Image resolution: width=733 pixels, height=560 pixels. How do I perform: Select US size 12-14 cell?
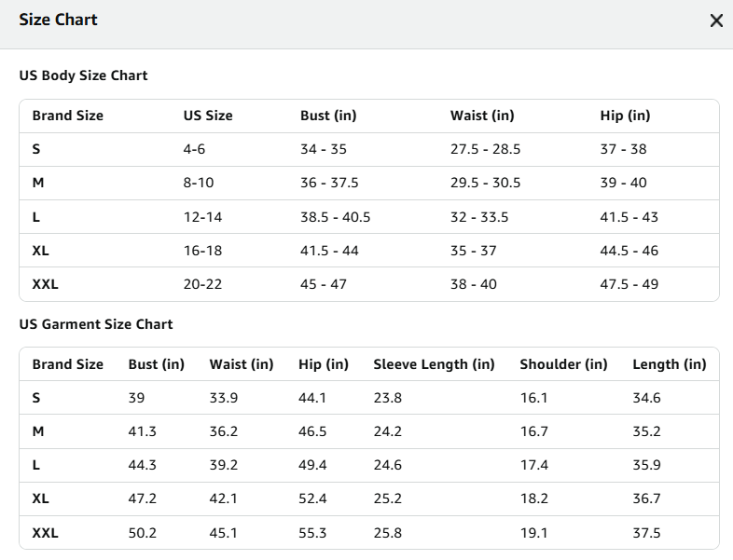tap(202, 217)
